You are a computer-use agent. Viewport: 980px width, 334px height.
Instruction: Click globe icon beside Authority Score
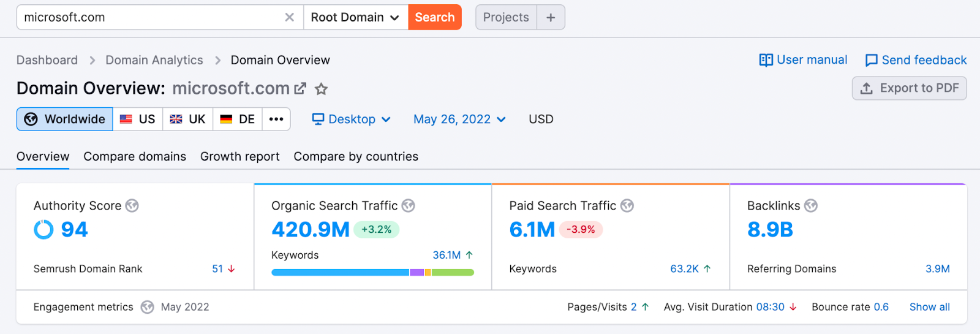pyautogui.click(x=132, y=206)
